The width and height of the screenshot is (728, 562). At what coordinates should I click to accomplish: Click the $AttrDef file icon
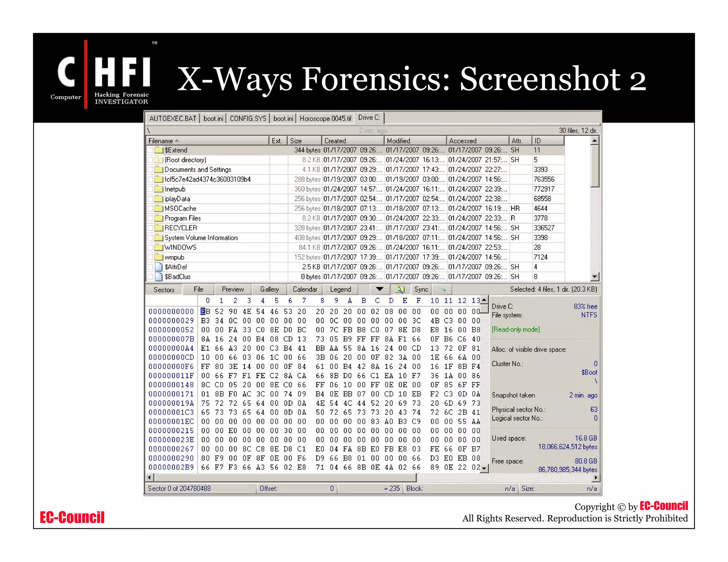159,267
